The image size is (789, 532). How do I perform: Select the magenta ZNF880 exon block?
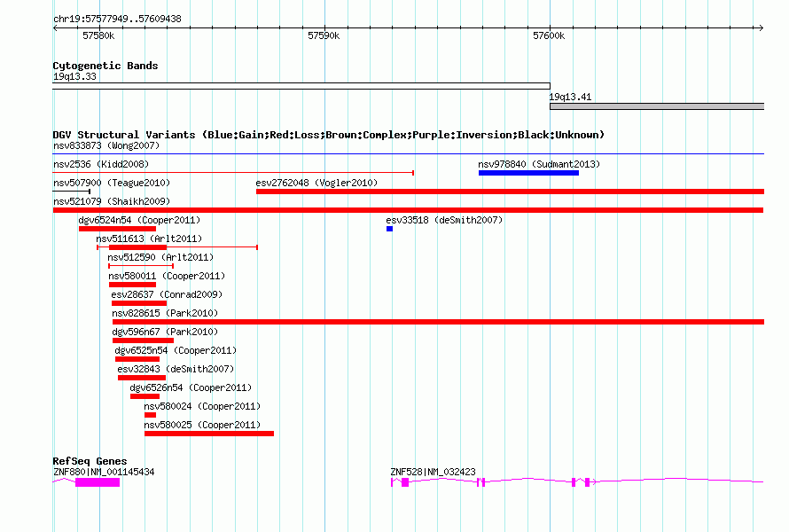[x=98, y=482]
